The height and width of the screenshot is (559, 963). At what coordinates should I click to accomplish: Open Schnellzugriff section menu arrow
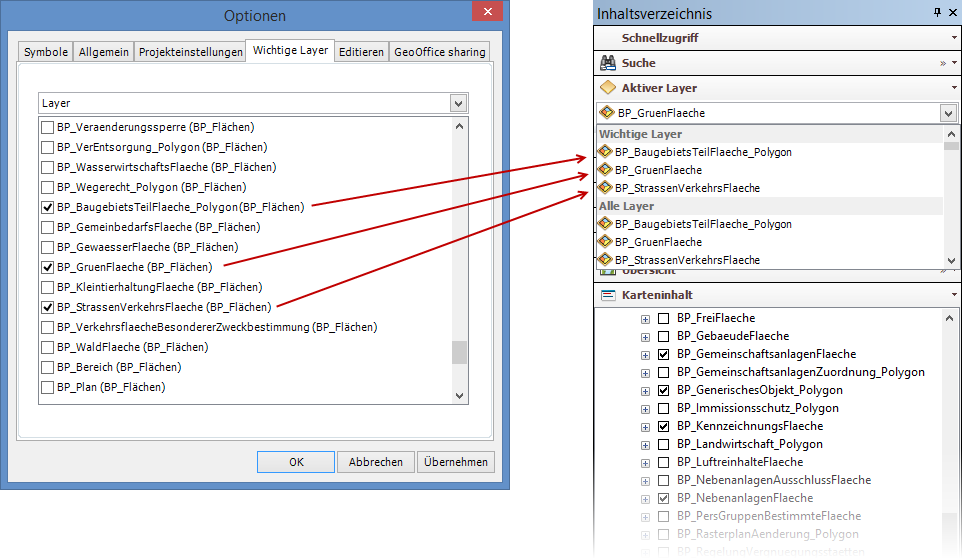click(x=954, y=37)
